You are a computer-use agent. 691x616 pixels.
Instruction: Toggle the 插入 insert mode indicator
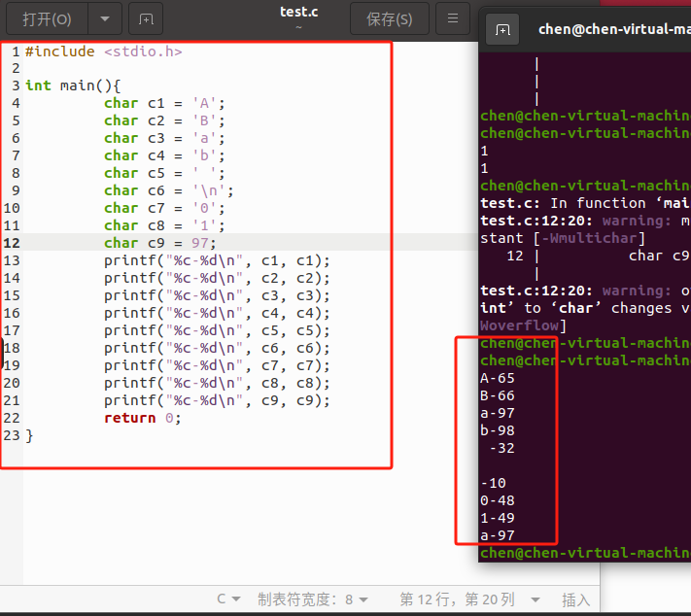coord(575,599)
